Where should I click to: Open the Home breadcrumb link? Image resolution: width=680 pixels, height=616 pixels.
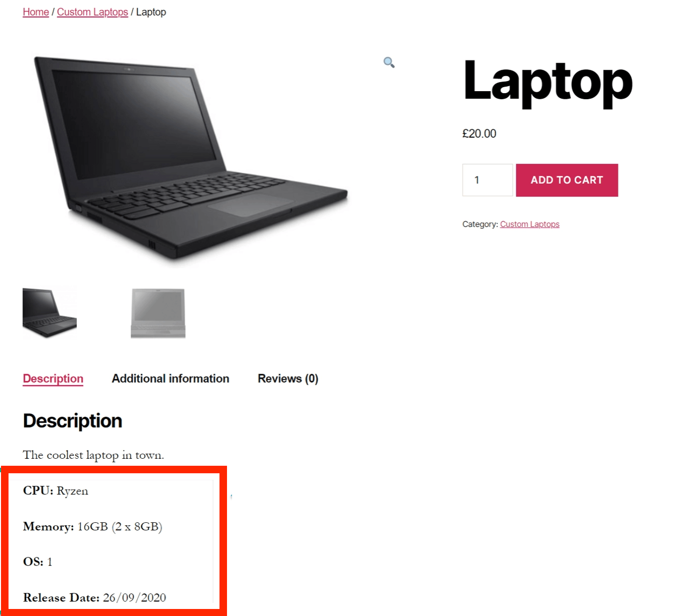pyautogui.click(x=36, y=12)
